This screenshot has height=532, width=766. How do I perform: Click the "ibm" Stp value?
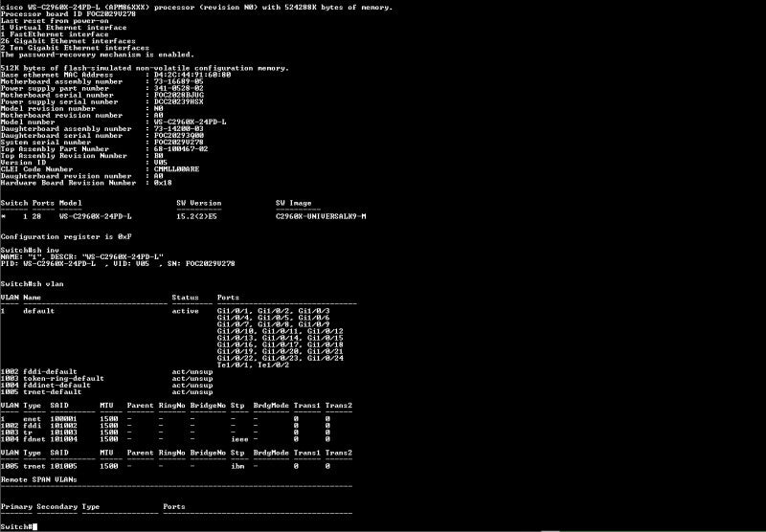pos(237,466)
